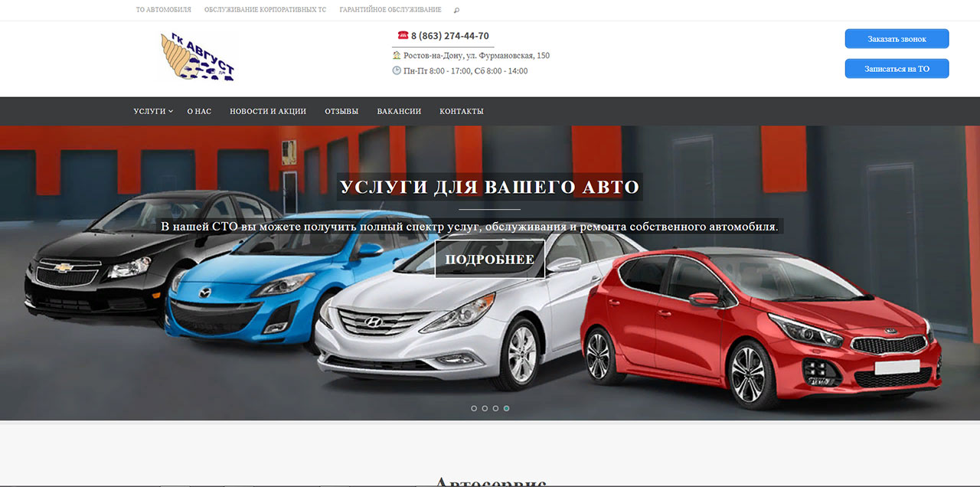Select the second slider dot

click(x=485, y=408)
